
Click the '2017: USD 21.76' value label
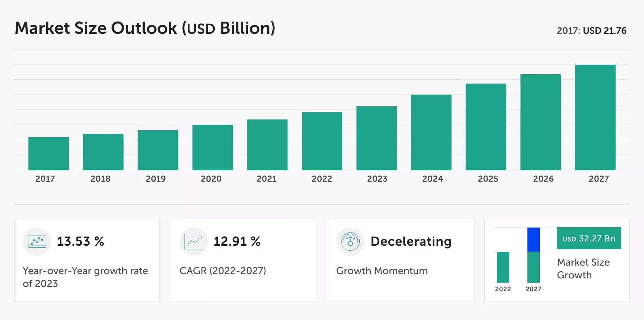(592, 31)
